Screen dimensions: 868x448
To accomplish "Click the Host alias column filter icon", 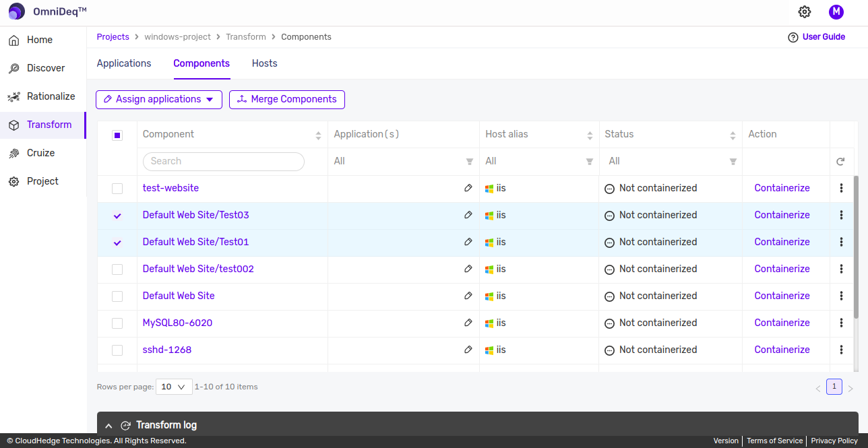I will (590, 162).
